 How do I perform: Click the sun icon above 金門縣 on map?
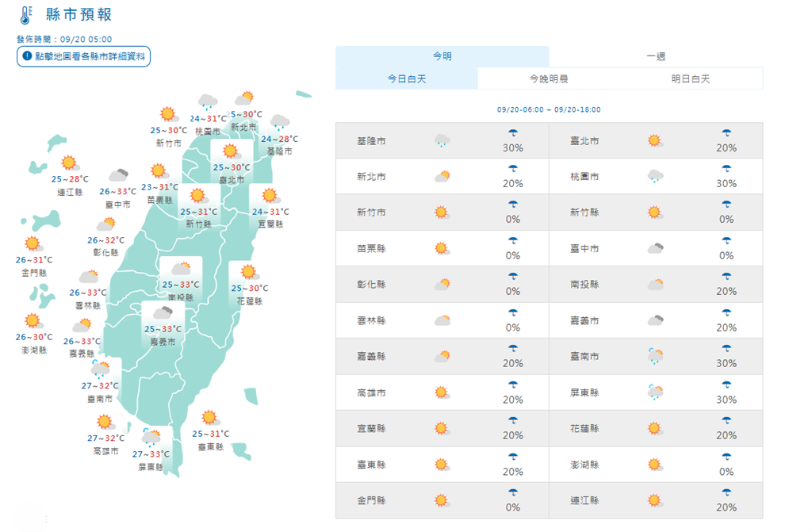[33, 243]
